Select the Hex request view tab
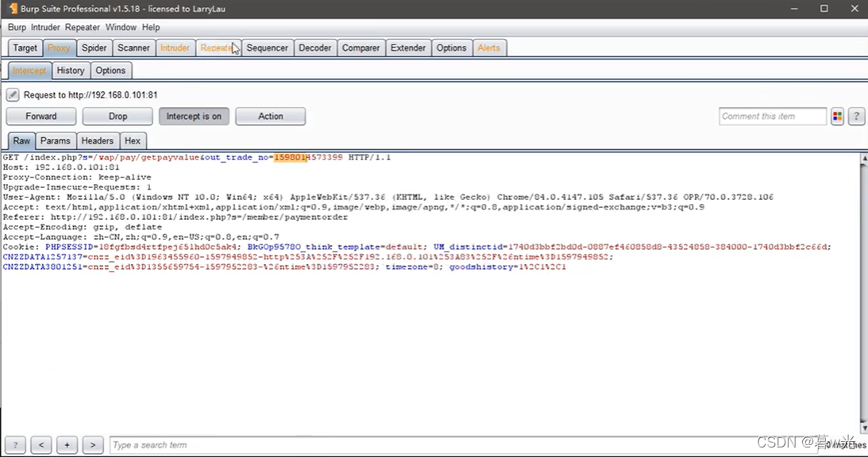Image resolution: width=868 pixels, height=457 pixels. click(x=133, y=141)
